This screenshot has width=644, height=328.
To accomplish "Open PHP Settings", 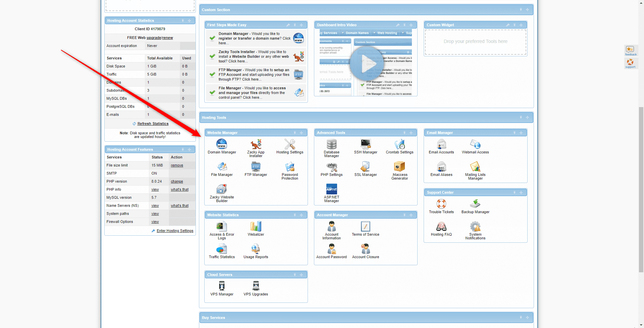I will point(331,169).
